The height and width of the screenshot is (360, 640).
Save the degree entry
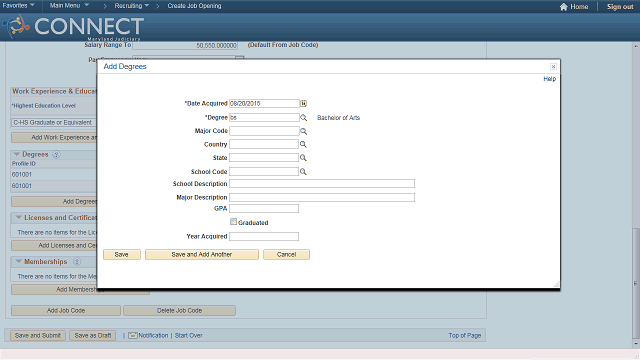[122, 254]
